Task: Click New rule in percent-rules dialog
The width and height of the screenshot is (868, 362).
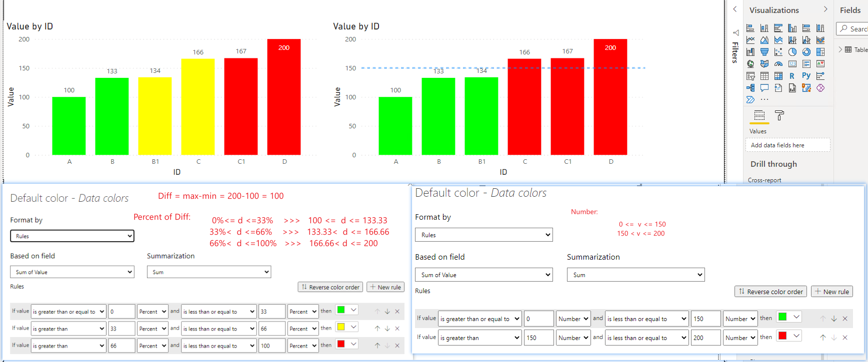Action: pyautogui.click(x=385, y=287)
